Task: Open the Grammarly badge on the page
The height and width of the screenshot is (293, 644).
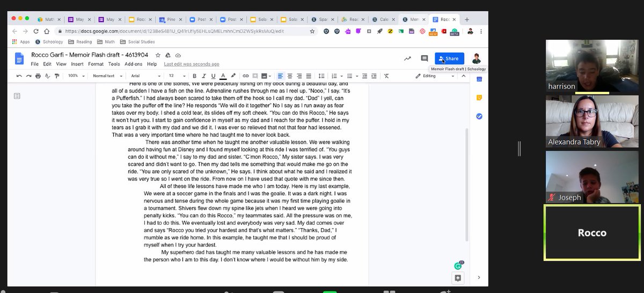Action: click(458, 265)
